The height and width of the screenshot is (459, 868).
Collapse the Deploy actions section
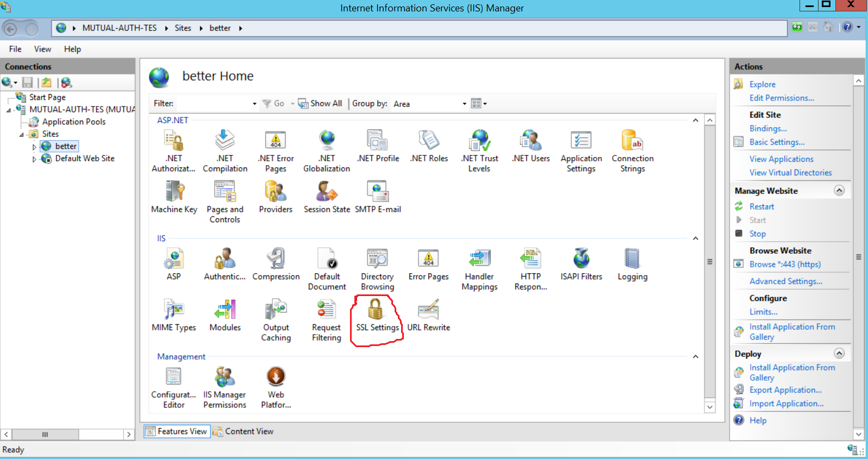click(x=839, y=354)
